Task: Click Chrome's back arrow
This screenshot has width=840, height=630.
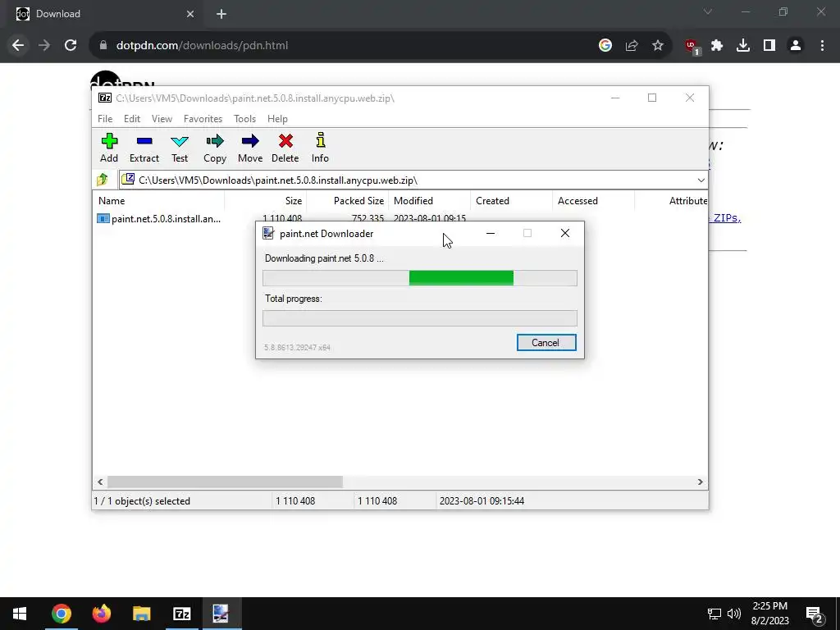Action: tap(18, 46)
